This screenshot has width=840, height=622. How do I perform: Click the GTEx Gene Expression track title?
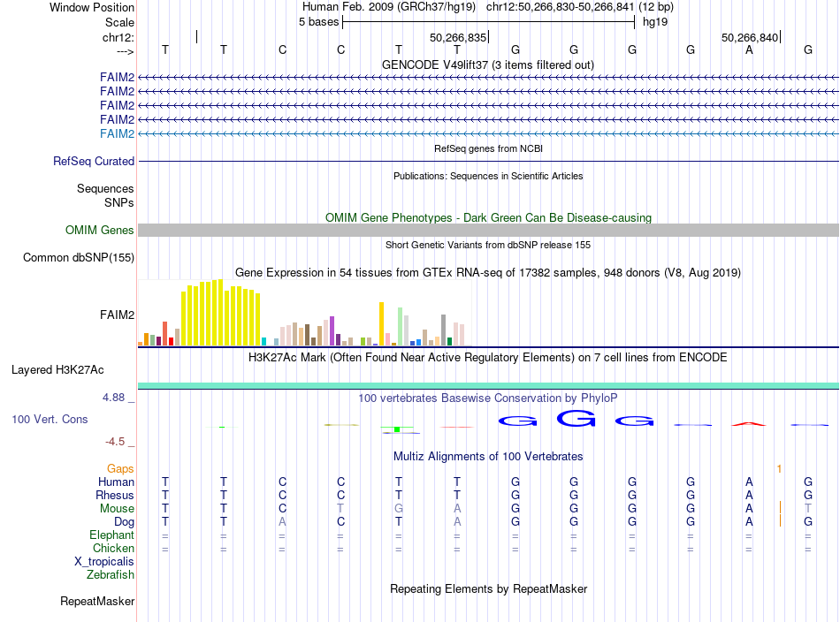488,272
